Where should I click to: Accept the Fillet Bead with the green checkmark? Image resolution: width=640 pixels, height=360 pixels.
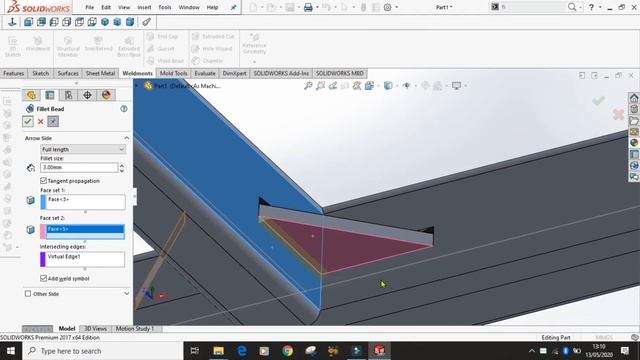(28, 121)
